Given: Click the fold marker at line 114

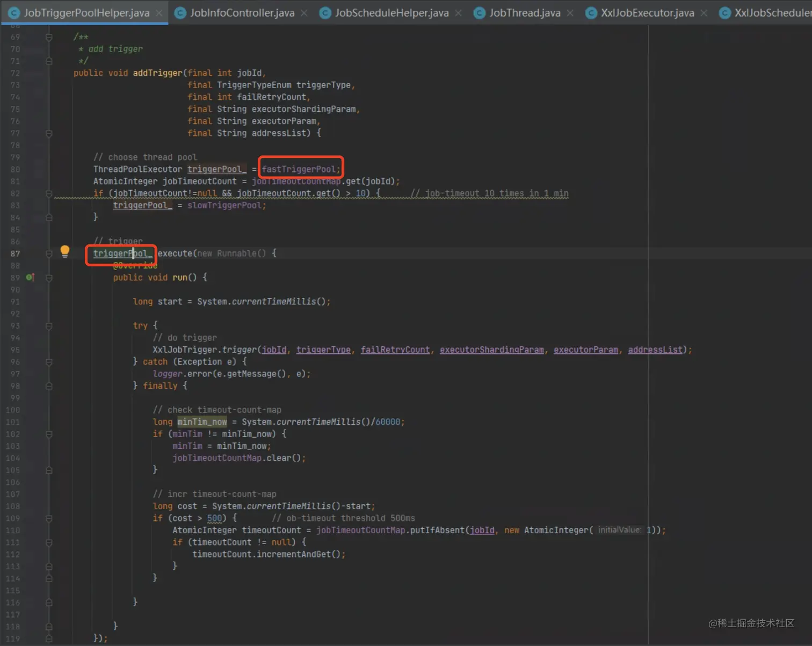Looking at the screenshot, I should (49, 578).
